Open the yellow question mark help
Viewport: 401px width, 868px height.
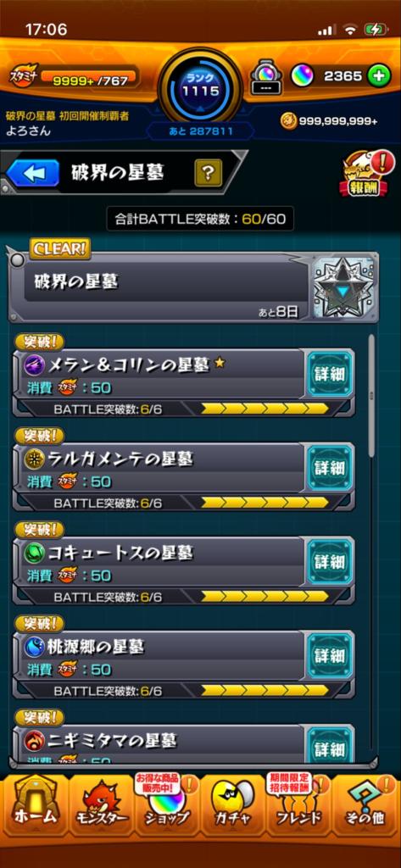pos(208,173)
